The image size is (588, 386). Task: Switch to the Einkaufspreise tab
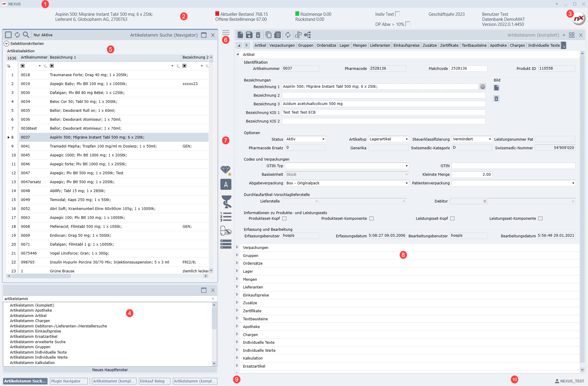[406, 45]
